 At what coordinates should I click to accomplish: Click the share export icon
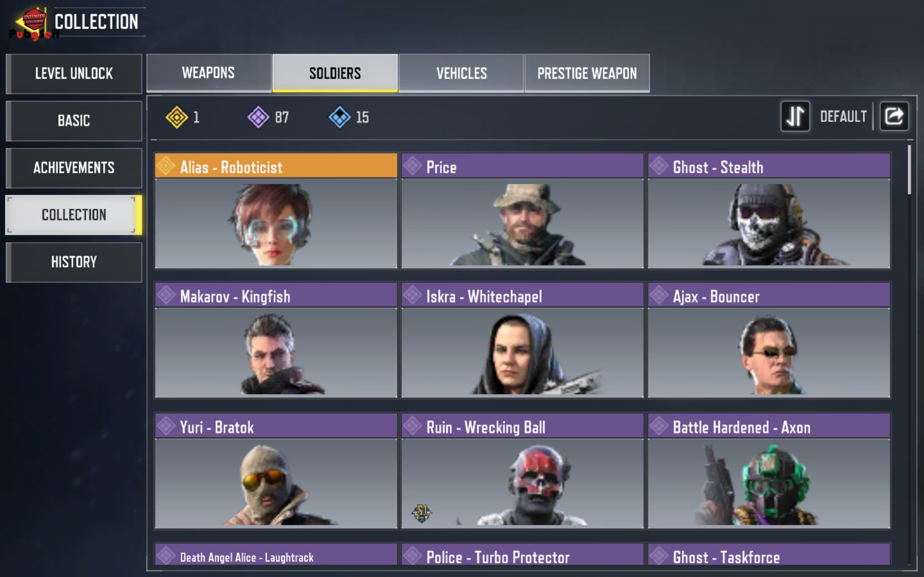coord(894,116)
